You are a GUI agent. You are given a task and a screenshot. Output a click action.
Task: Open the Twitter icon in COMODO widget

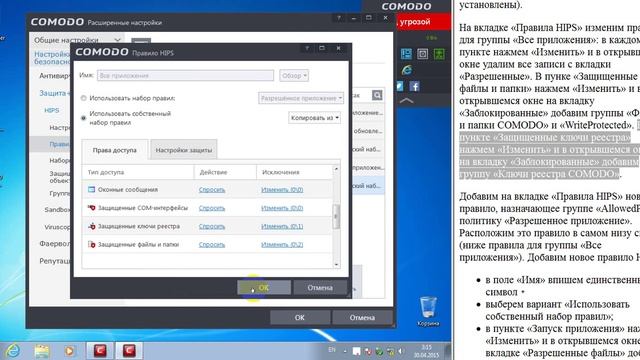[x=400, y=86]
